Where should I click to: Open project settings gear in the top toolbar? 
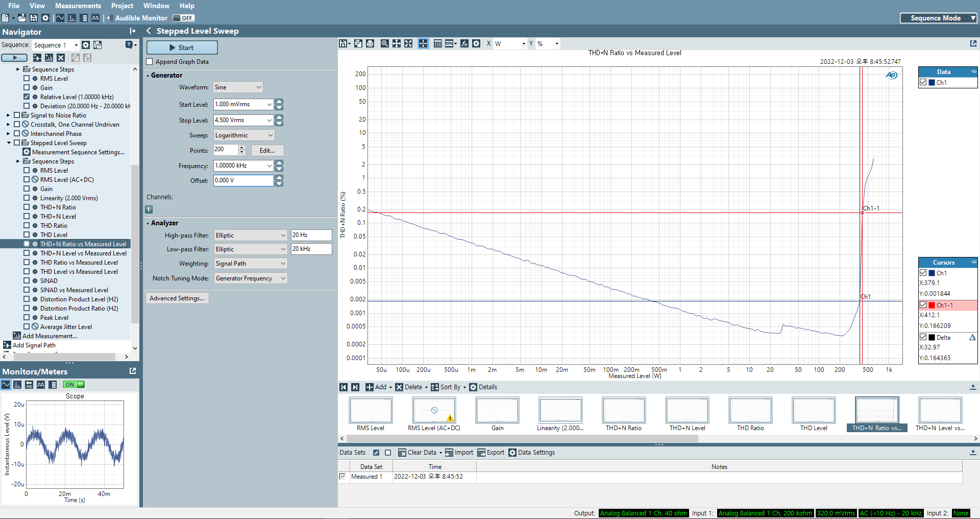[45, 18]
